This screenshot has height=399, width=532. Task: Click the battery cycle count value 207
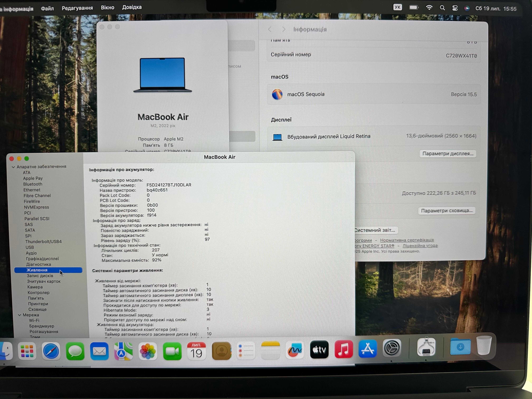point(156,250)
